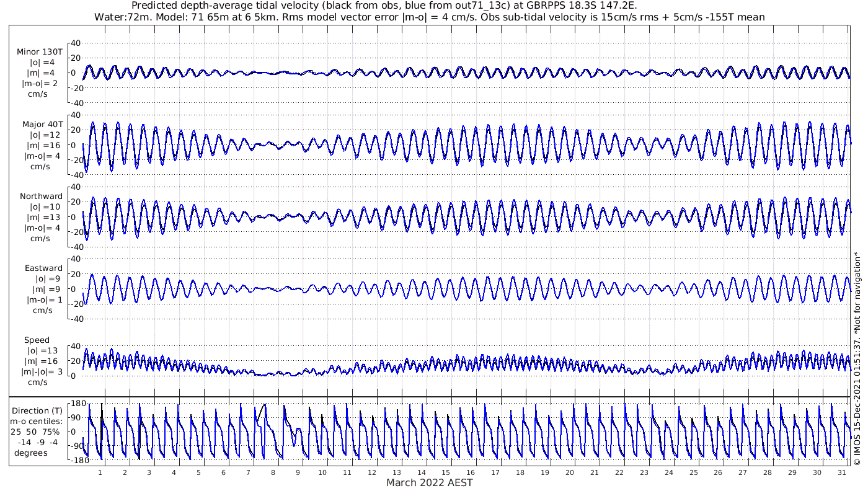868x496 pixels.
Task: Click the '-14 -9 -4' centile values
Action: click(x=37, y=443)
